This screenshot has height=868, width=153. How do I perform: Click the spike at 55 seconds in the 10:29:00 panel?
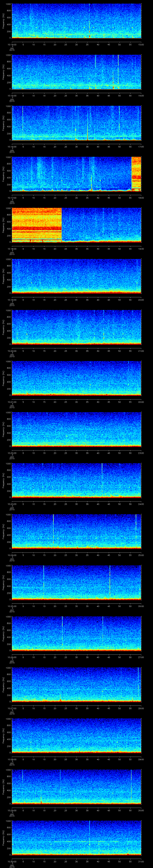click(131, 784)
